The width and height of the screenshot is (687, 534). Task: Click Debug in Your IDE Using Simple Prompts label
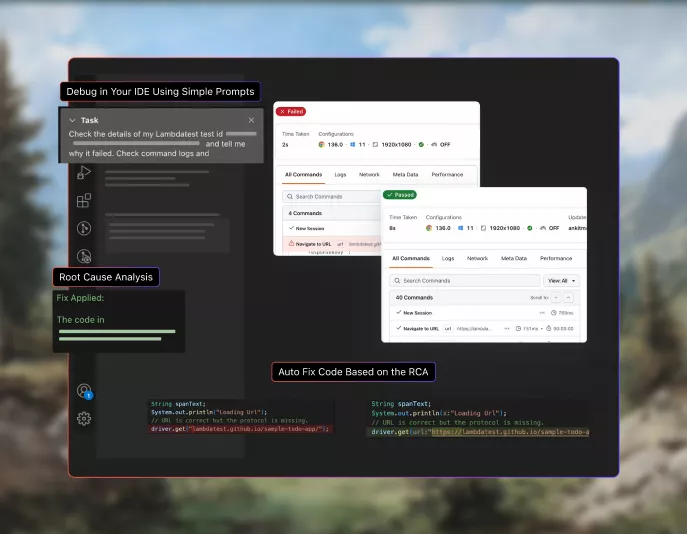tap(160, 92)
